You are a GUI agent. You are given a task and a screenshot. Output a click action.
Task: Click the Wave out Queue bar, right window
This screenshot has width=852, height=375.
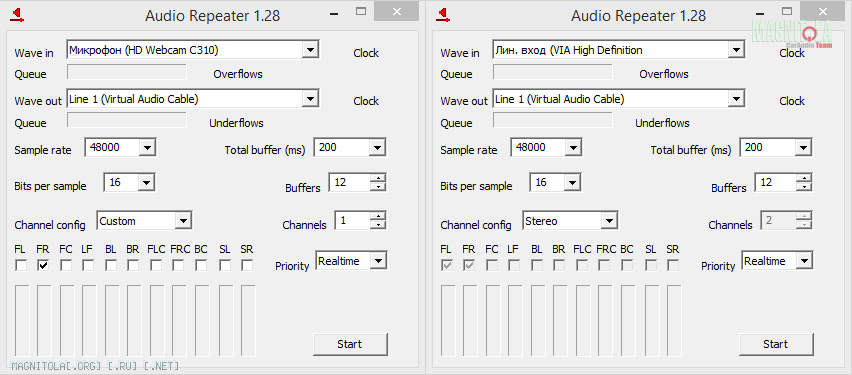click(x=553, y=120)
